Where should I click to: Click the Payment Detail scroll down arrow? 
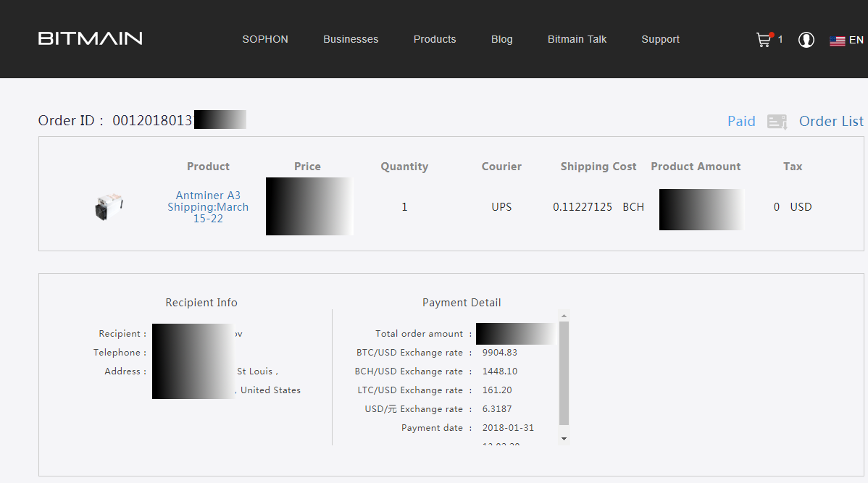pyautogui.click(x=564, y=439)
